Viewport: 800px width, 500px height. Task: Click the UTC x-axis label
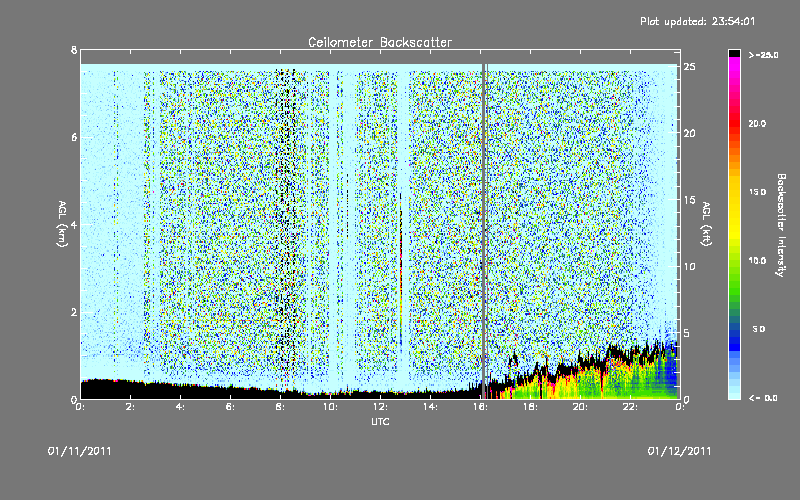click(x=380, y=421)
